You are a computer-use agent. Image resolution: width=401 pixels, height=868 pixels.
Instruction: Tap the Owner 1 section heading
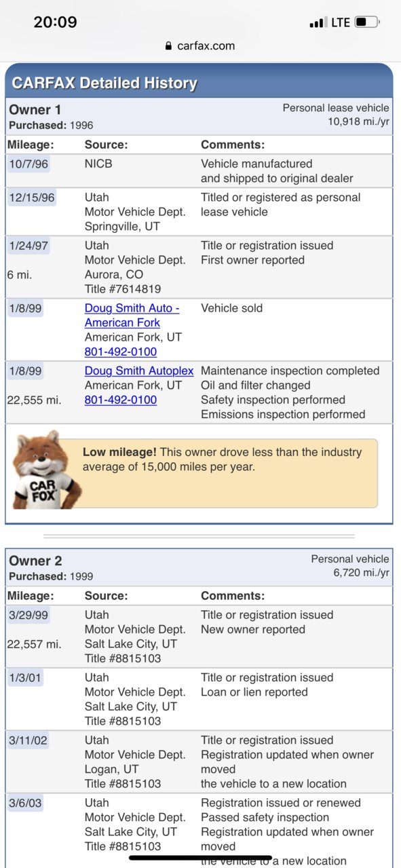coord(35,109)
